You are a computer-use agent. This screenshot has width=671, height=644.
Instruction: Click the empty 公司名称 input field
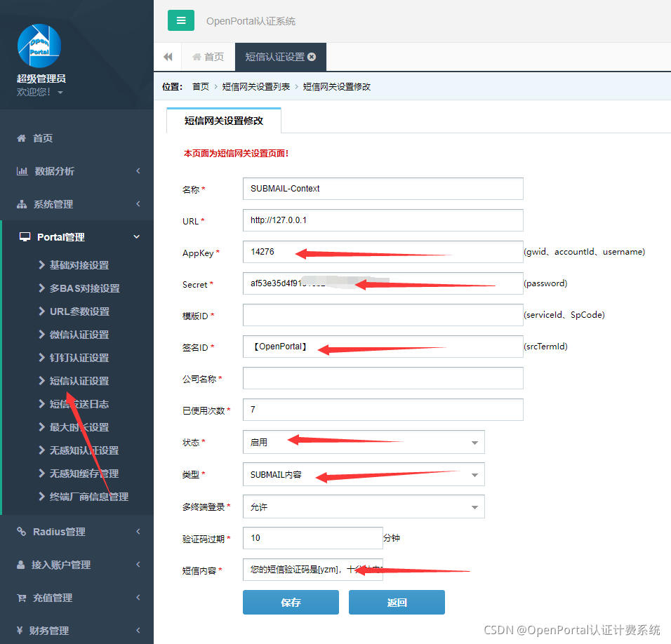(x=383, y=378)
